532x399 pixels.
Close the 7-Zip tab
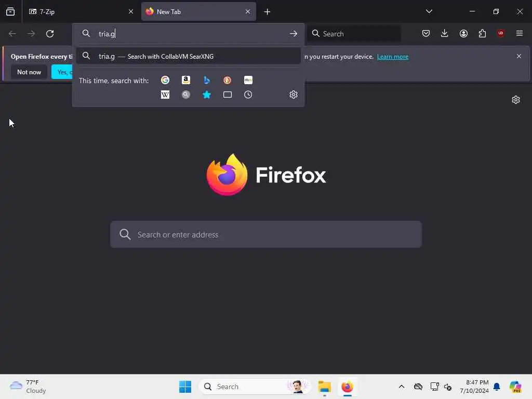click(x=130, y=11)
